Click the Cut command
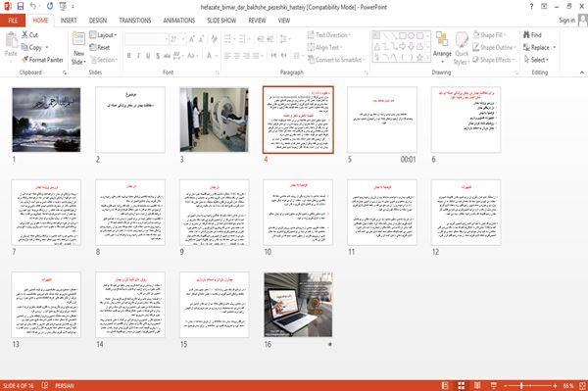Screen dimensions: 588x391 click(x=29, y=35)
